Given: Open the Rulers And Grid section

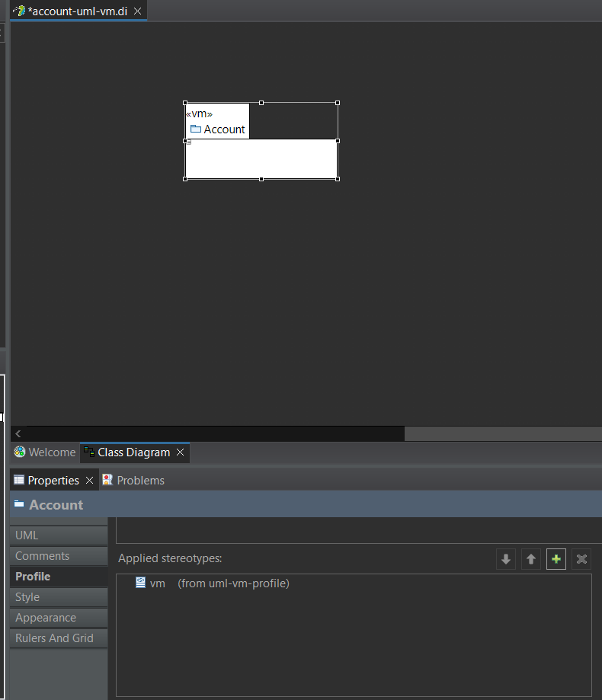Looking at the screenshot, I should pos(59,638).
